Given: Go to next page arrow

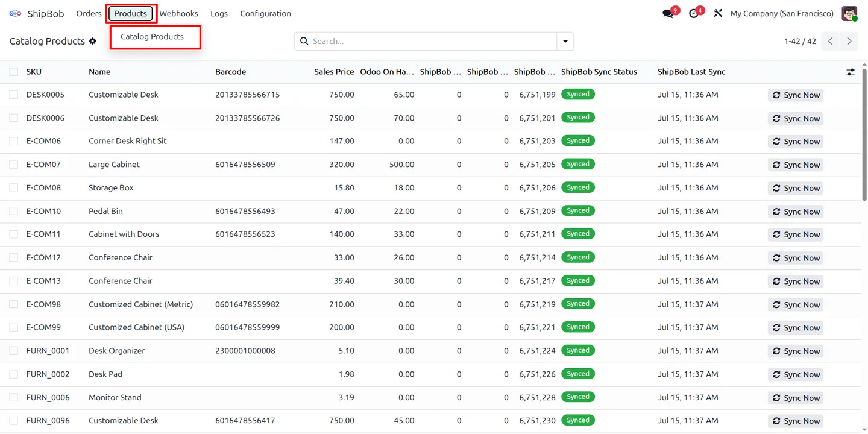Looking at the screenshot, I should click(x=849, y=41).
